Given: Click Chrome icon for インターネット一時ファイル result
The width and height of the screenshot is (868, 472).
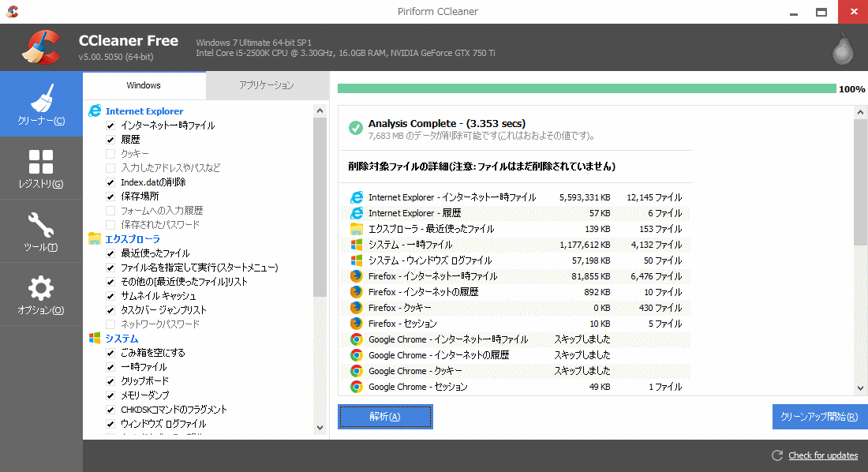Looking at the screenshot, I should [357, 339].
